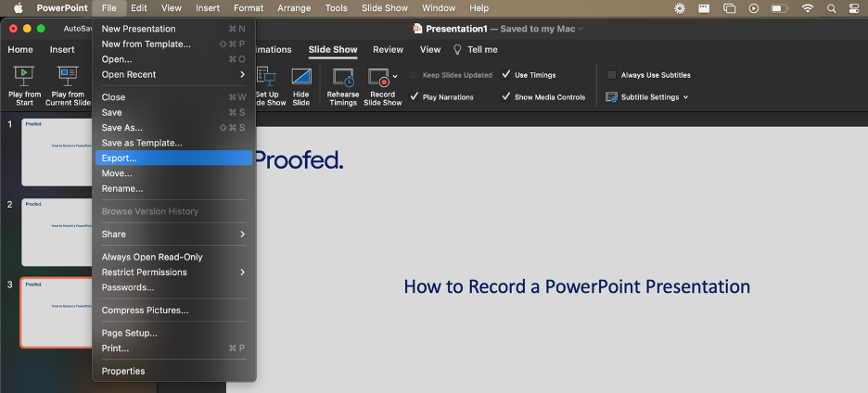Screen dimensions: 868x393
Task: Open the Wi-Fi icon in menu bar
Action: click(x=808, y=8)
